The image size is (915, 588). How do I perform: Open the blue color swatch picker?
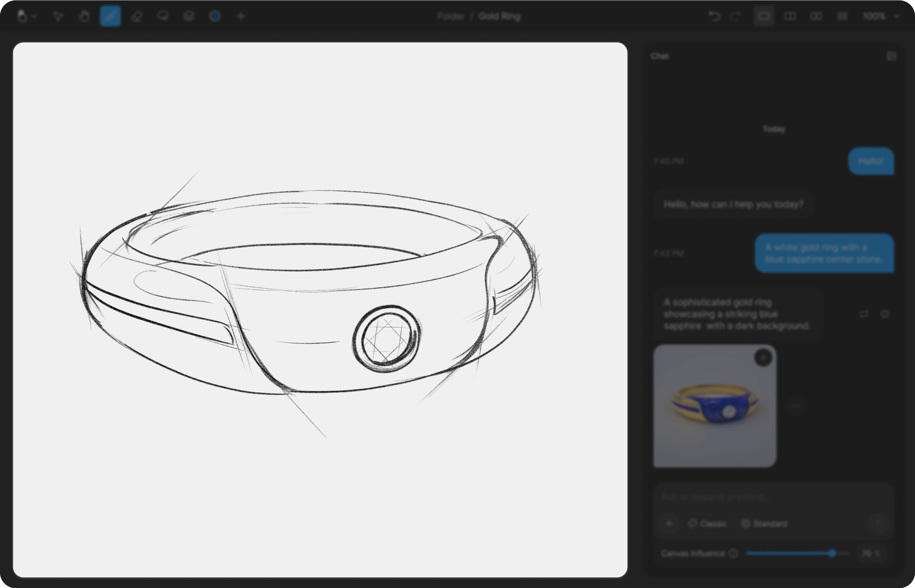[x=215, y=16]
